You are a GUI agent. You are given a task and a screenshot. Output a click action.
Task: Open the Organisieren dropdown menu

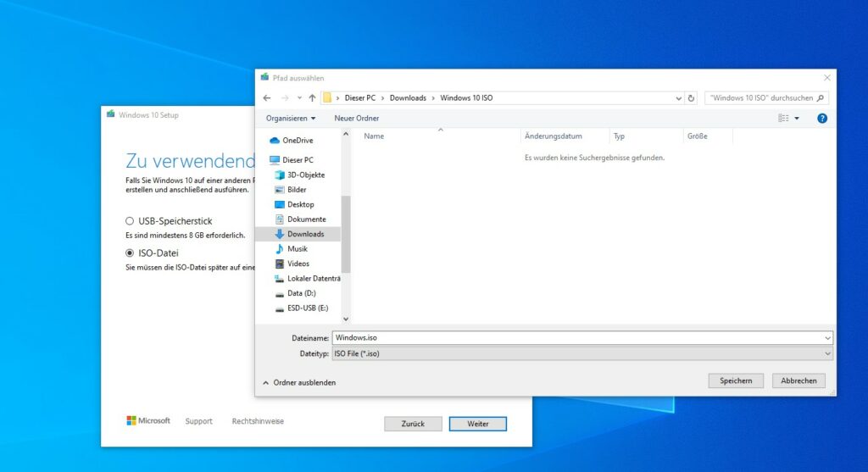(291, 119)
